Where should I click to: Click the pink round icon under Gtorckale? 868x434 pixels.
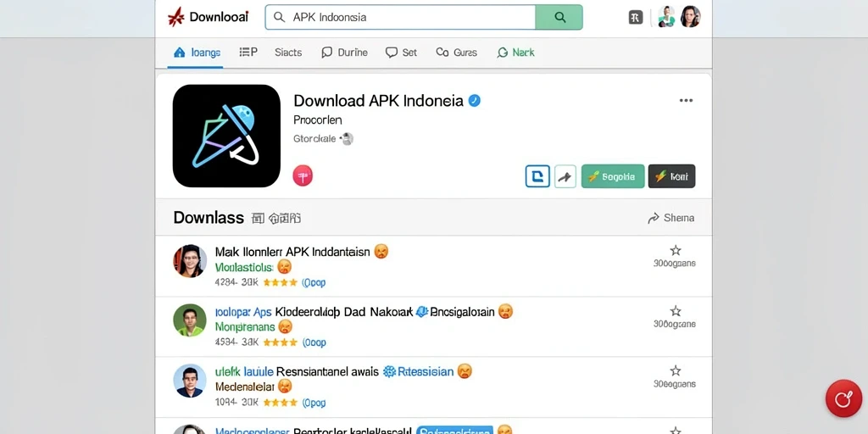(303, 176)
